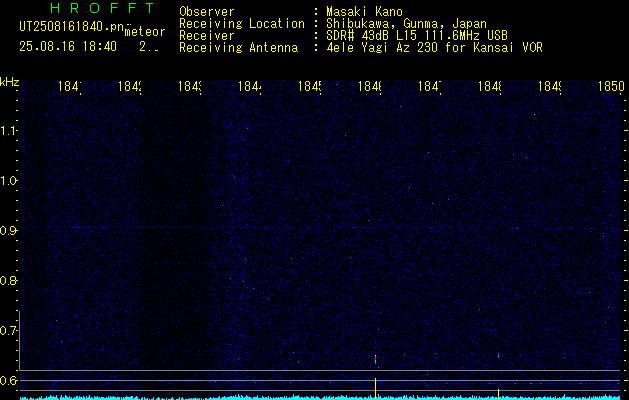Click the HROFFT title text

(102, 8)
